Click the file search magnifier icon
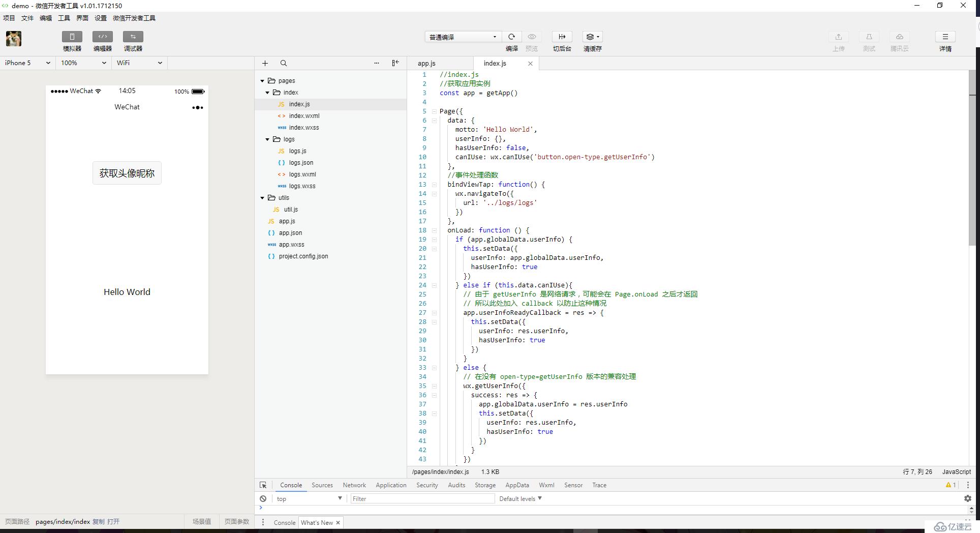 284,63
